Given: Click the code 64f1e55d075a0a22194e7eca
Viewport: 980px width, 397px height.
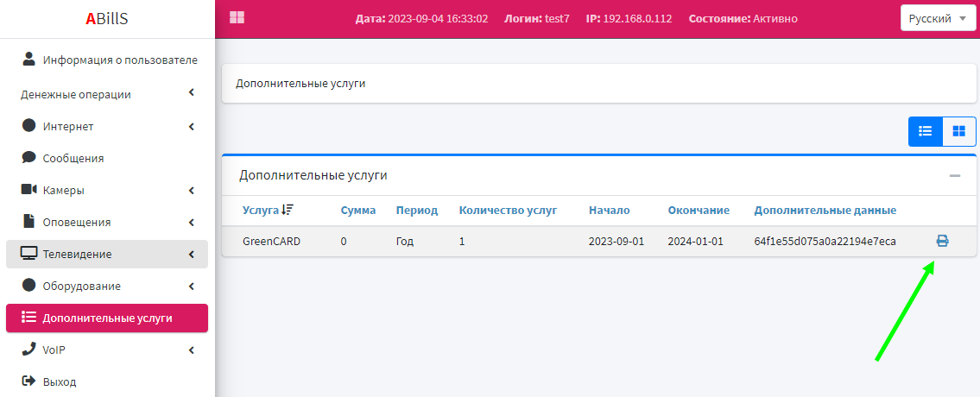Looking at the screenshot, I should [825, 241].
